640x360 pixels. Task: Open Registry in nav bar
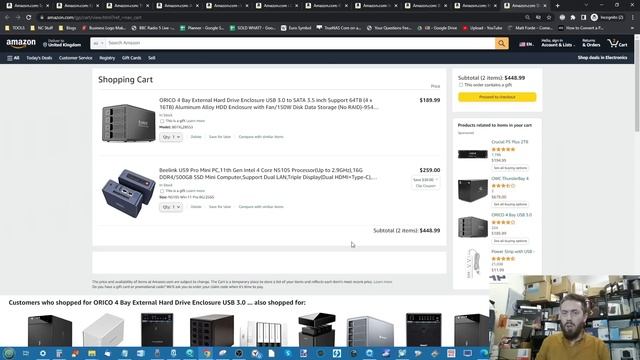(x=107, y=58)
